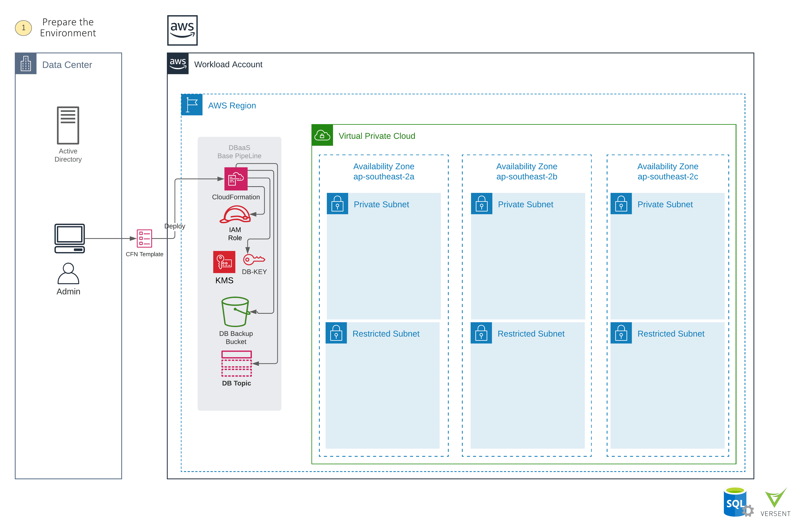This screenshot has height=532, width=806.
Task: Select the IAM Role hard hat icon
Action: click(x=235, y=214)
